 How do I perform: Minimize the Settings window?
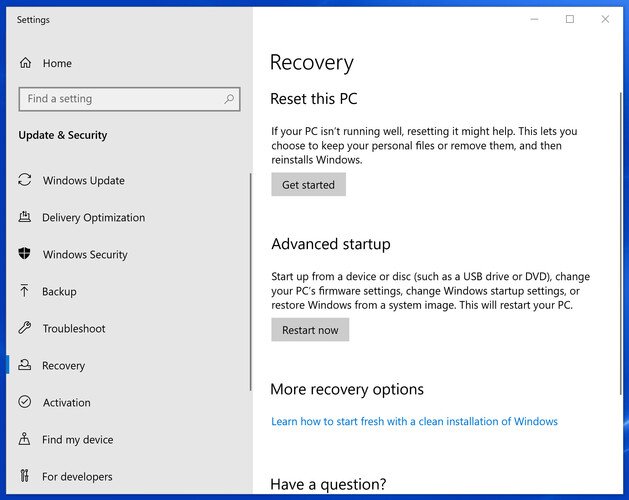[534, 19]
